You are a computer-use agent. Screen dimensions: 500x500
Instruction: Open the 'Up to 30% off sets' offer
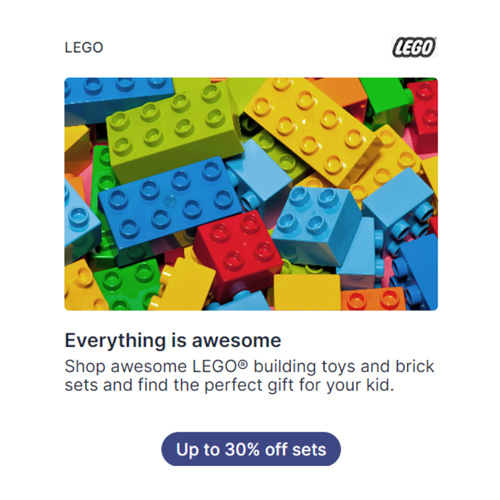point(251,449)
